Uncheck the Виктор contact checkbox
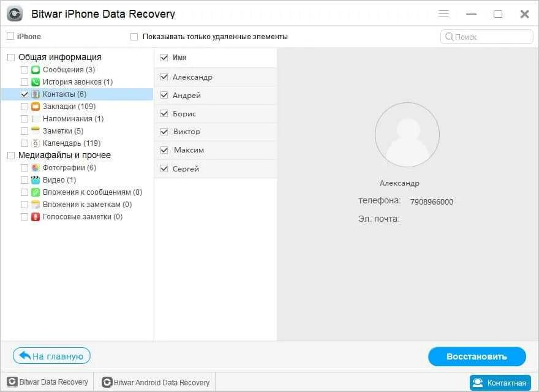 [x=164, y=132]
